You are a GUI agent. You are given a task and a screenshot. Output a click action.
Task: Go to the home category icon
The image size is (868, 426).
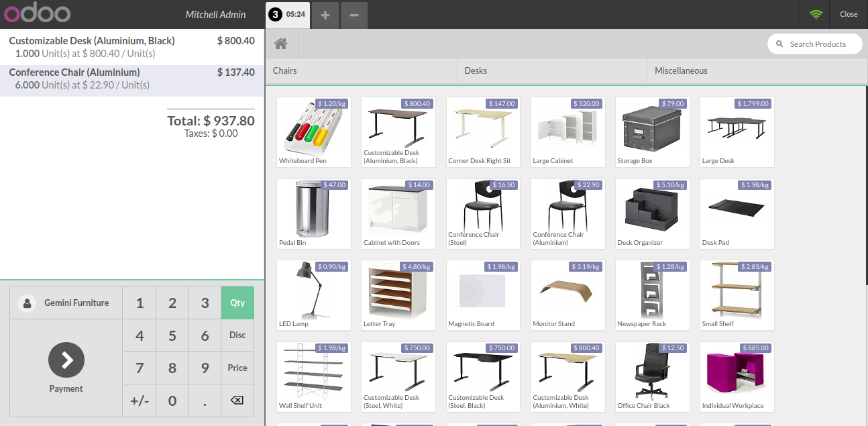(x=281, y=44)
